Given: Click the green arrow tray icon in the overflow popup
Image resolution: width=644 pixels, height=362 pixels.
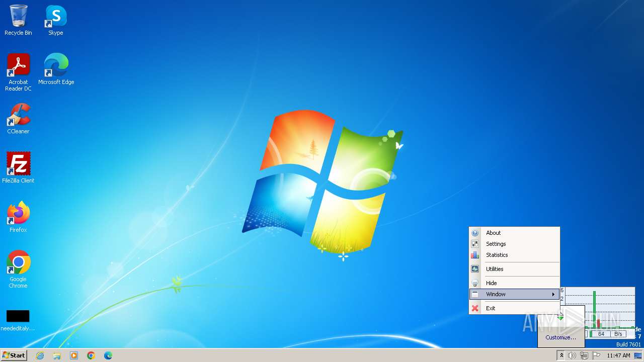Looking at the screenshot, I should coord(560,317).
